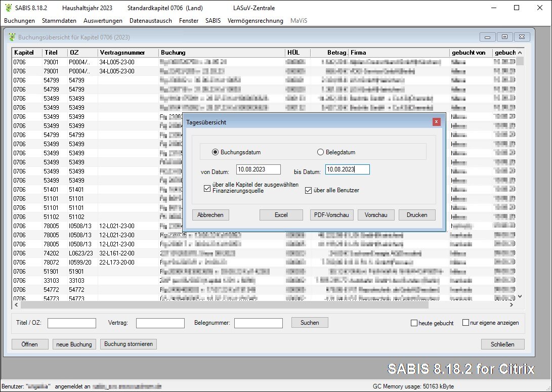The image size is (552, 392).
Task: Maximize the main SABIS window
Action: click(x=517, y=8)
